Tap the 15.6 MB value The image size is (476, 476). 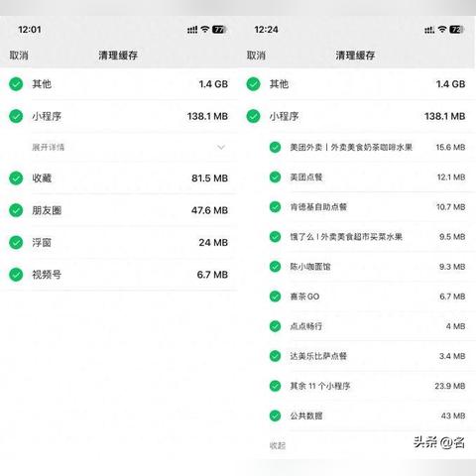click(450, 147)
